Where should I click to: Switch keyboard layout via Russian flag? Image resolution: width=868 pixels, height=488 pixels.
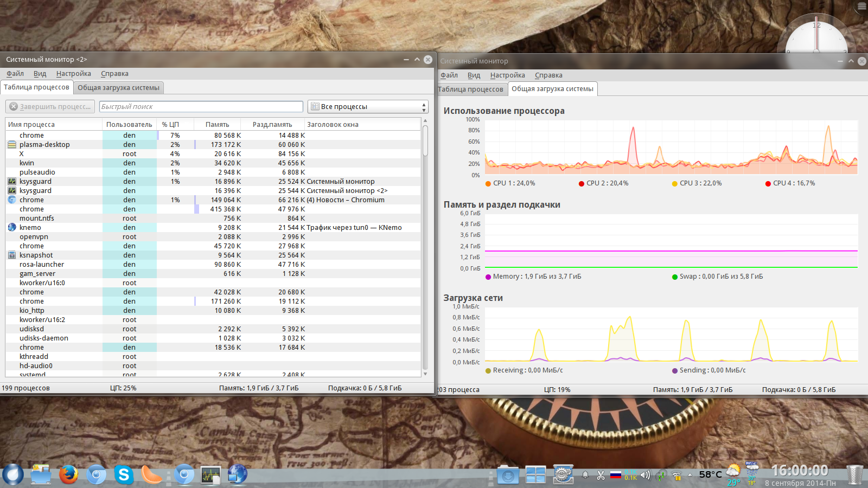coord(615,476)
